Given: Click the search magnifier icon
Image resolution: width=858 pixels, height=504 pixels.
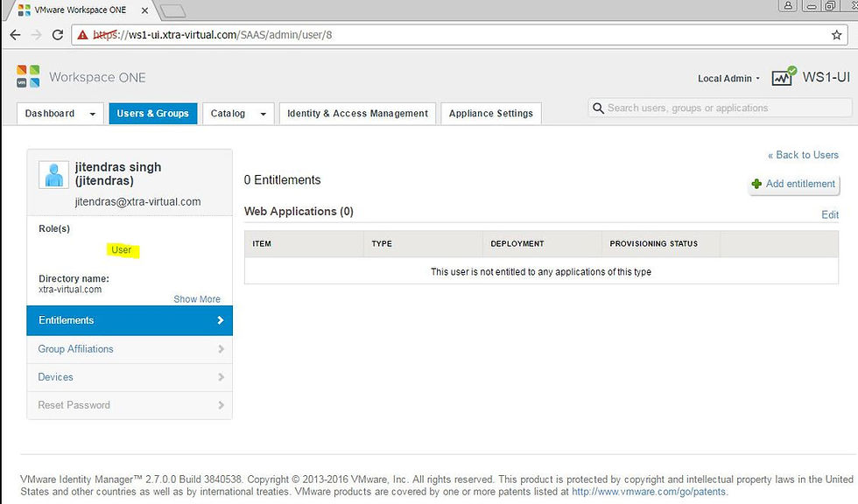Looking at the screenshot, I should [598, 108].
